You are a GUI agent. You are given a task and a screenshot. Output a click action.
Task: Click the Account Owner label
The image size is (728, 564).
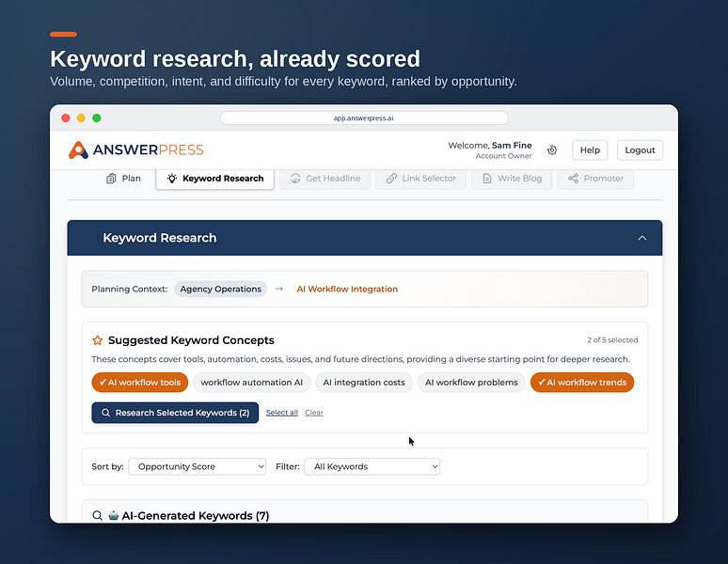click(504, 156)
